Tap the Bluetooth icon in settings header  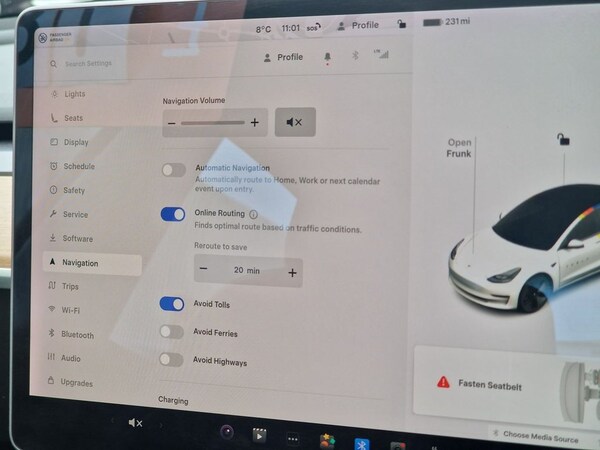(x=353, y=58)
